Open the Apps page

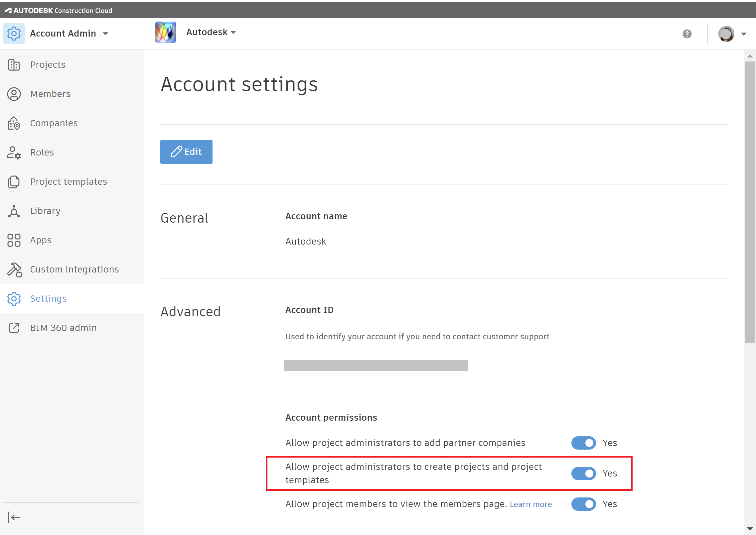41,240
